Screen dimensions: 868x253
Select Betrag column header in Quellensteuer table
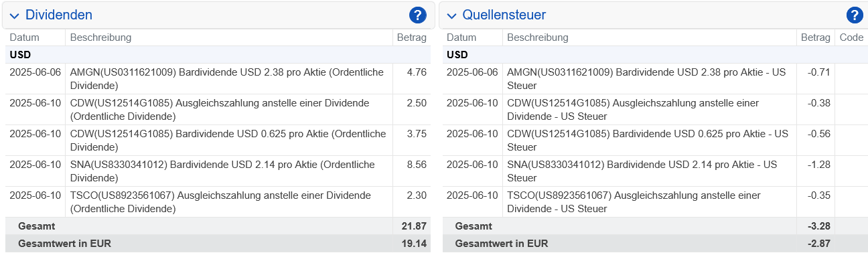click(x=816, y=37)
